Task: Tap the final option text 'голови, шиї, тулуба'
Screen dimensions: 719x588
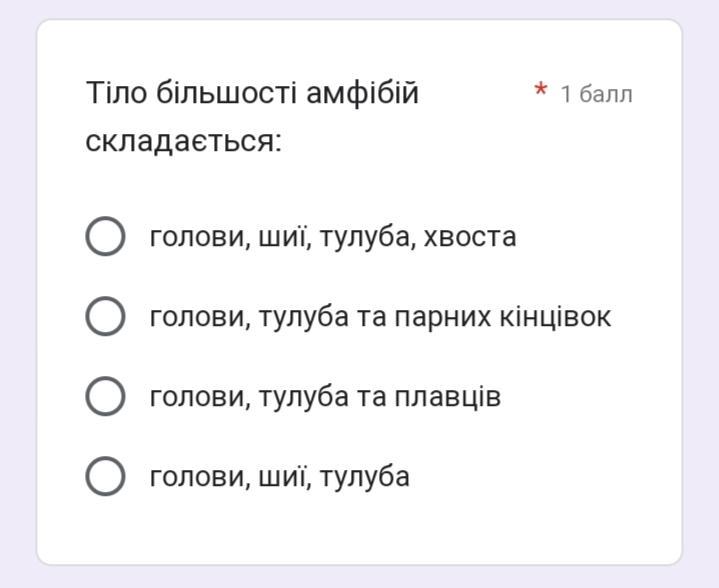Action: click(280, 477)
